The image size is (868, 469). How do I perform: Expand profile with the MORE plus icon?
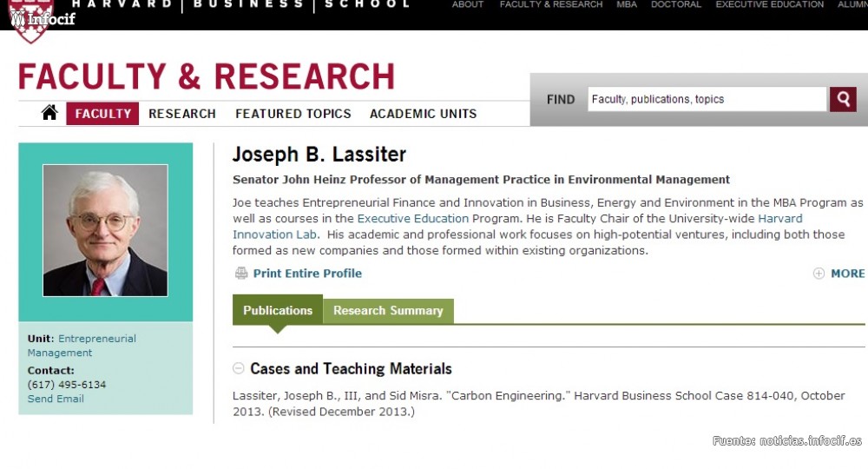(819, 274)
